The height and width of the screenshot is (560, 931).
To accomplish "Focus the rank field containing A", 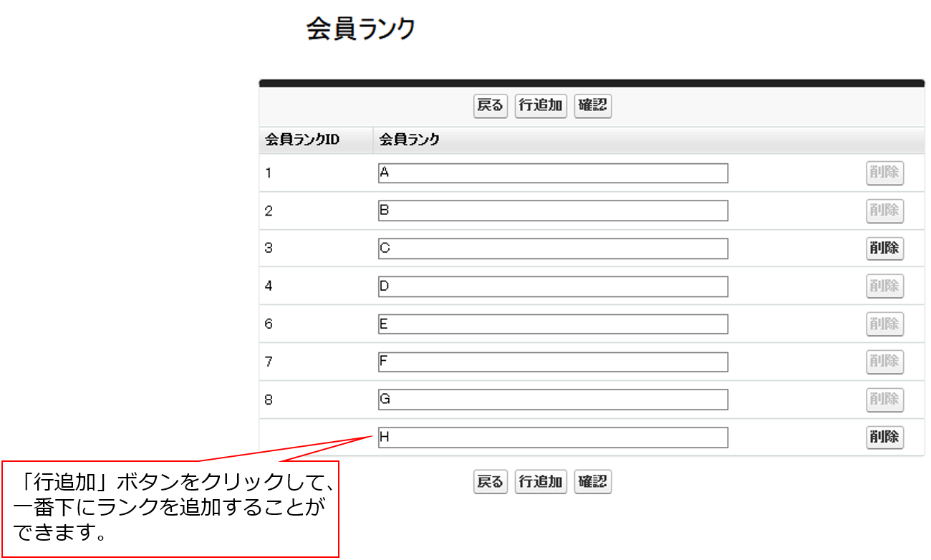I will click(x=553, y=173).
